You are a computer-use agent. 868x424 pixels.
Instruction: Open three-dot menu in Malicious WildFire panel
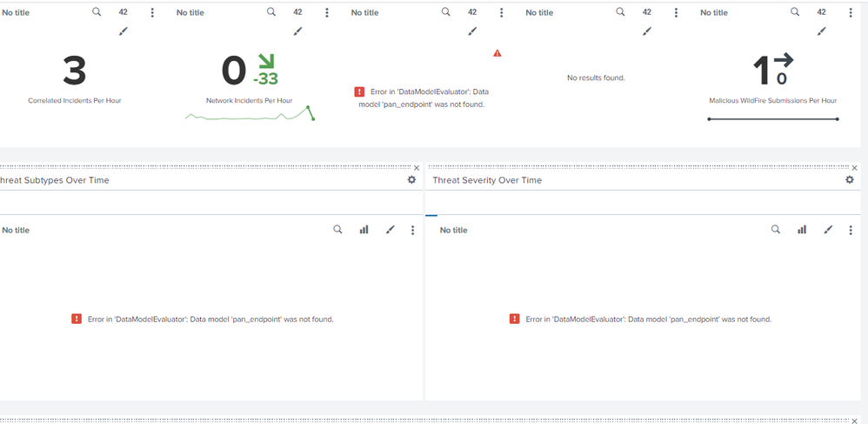tap(851, 13)
